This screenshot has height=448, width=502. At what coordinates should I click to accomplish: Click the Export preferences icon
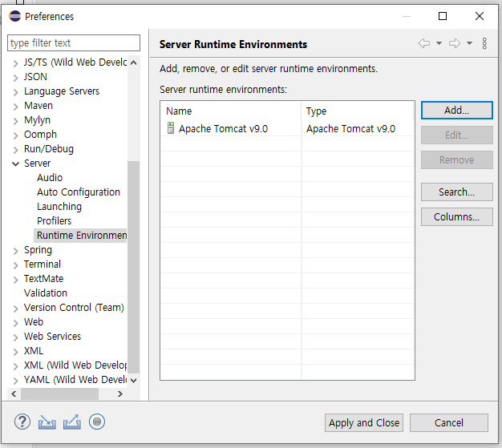(71, 422)
